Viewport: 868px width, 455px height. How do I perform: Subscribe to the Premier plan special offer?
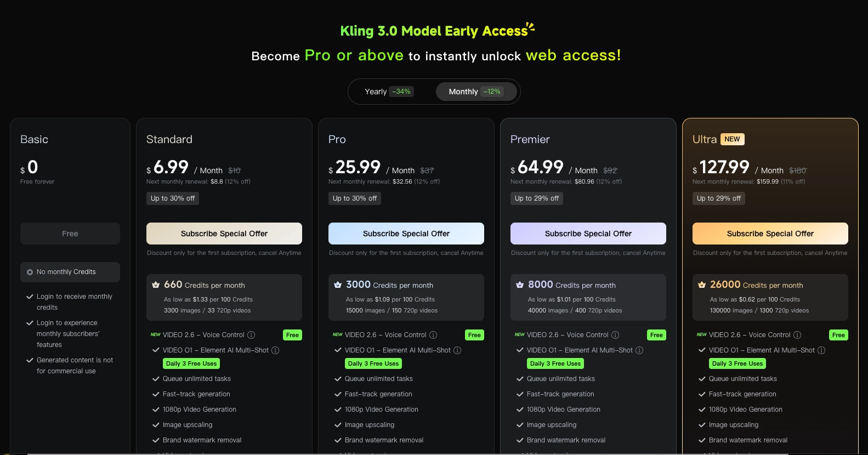click(588, 234)
